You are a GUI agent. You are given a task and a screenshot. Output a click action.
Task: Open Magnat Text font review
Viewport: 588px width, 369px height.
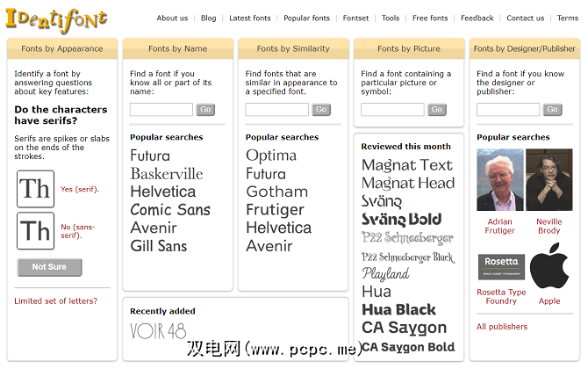pyautogui.click(x=407, y=165)
